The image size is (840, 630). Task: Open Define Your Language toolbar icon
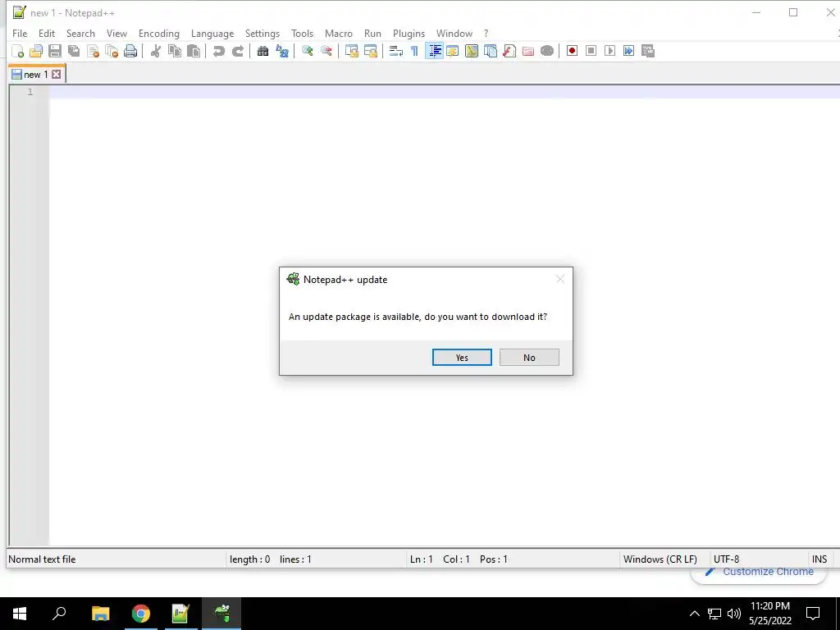tap(453, 52)
